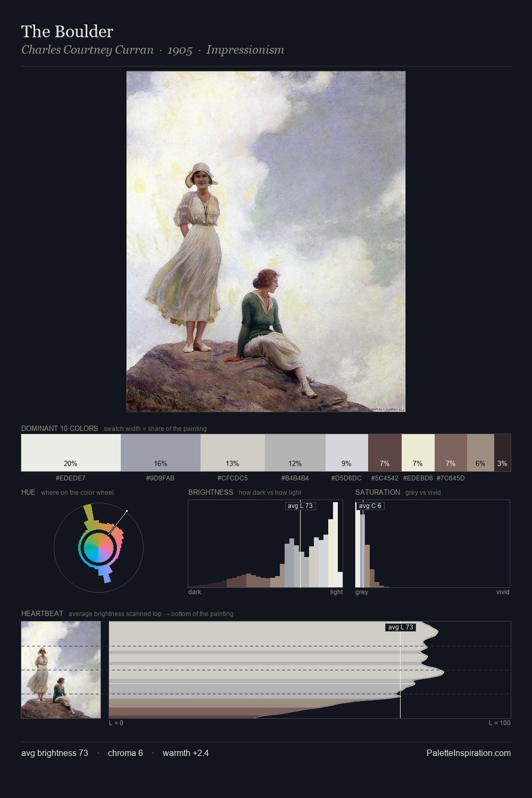
Task: Click the hex code label '#EDEBD6'
Action: coord(418,478)
